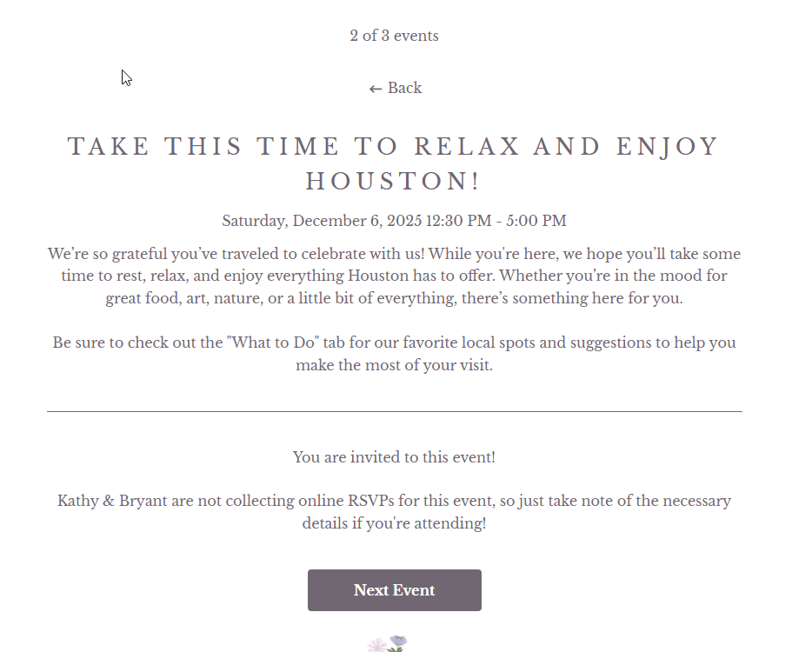Click "You are invited to this event!"
Viewport: 812px width, 652px height.
pyautogui.click(x=394, y=457)
